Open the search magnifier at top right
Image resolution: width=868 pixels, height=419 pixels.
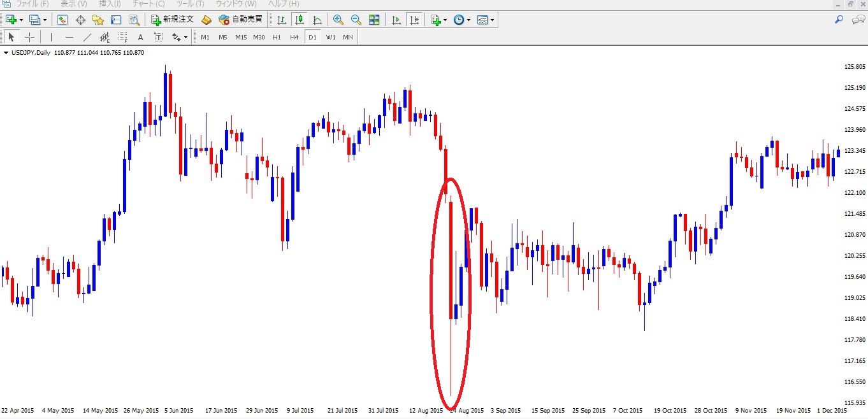click(x=839, y=20)
